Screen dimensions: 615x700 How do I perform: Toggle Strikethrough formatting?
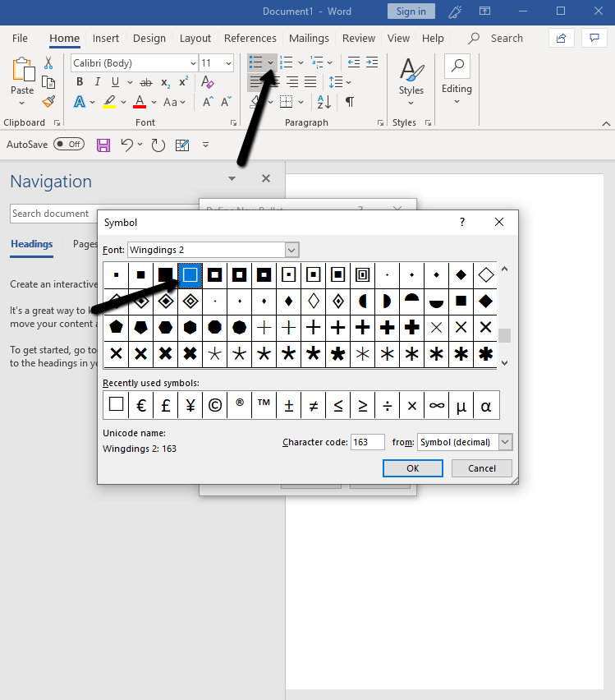pyautogui.click(x=146, y=82)
